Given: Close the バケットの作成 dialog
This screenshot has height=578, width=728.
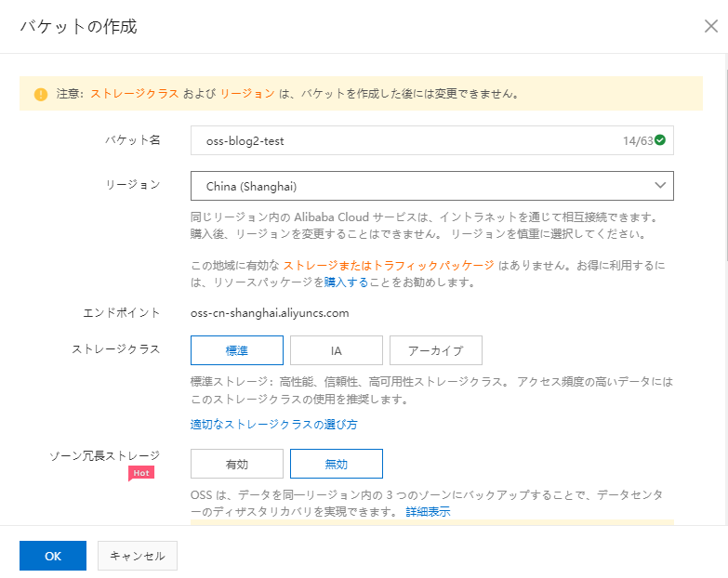Looking at the screenshot, I should click(711, 26).
